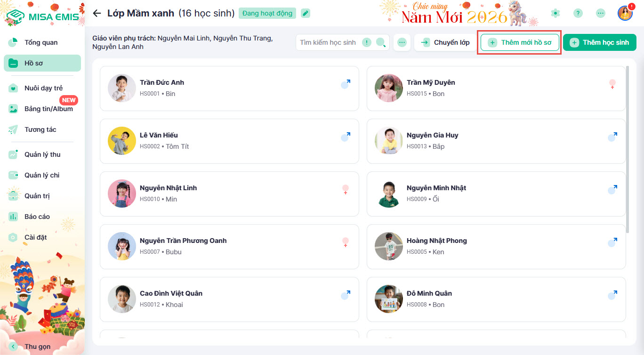
Task: Open Báo cáo in the sidebar
Action: click(37, 217)
